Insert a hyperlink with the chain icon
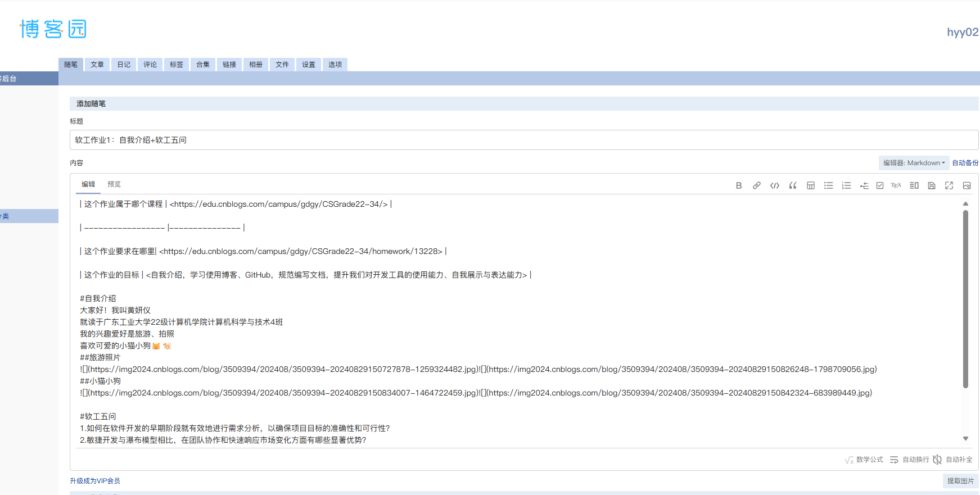 point(757,185)
